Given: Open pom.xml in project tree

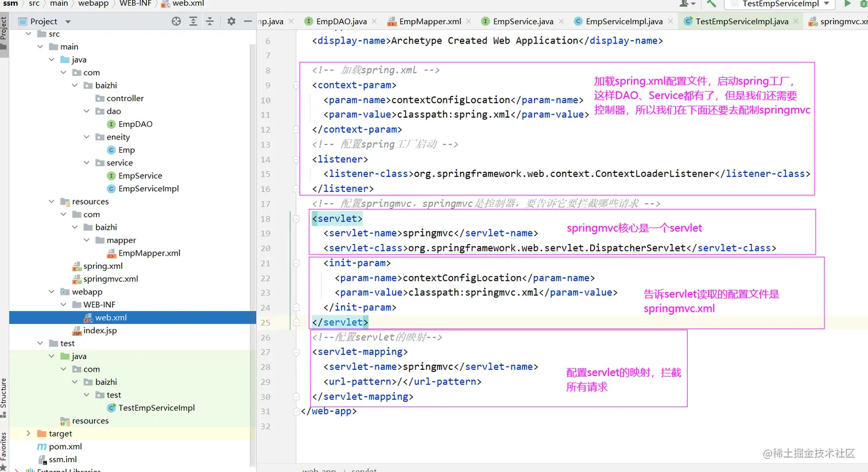Looking at the screenshot, I should click(x=65, y=447).
